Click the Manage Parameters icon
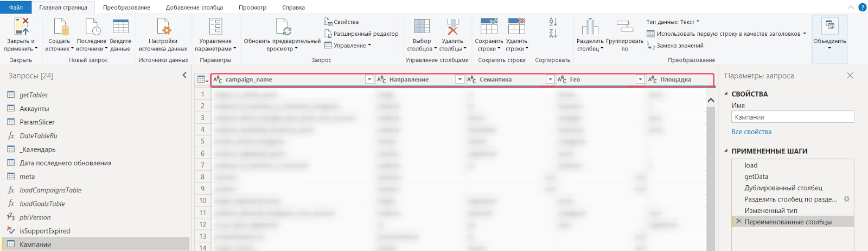The width and height of the screenshot is (868, 251). [x=215, y=27]
